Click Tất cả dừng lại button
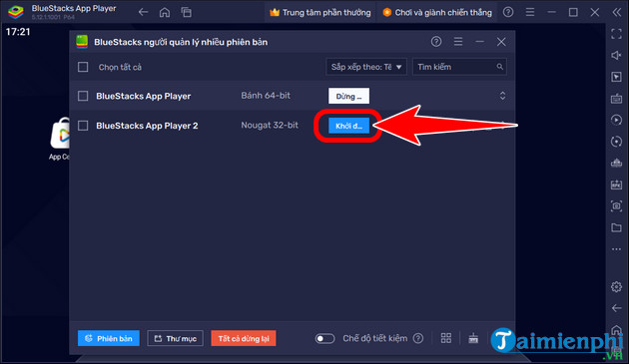The width and height of the screenshot is (629, 364). [x=244, y=338]
